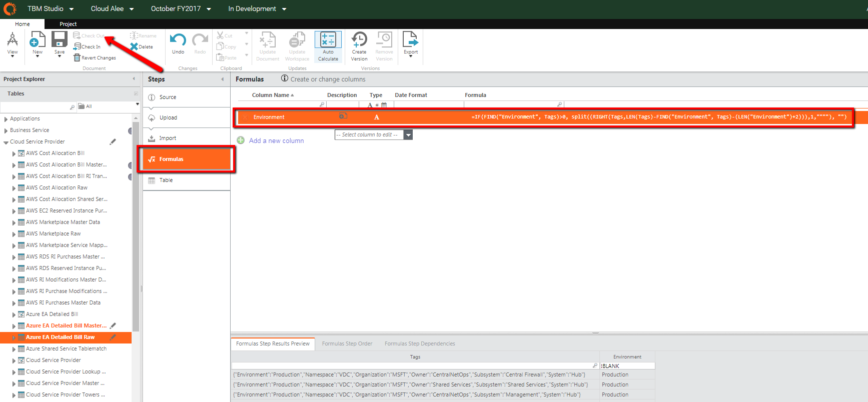Delete the selected document
Viewport: 868px width, 402px height.
click(142, 46)
